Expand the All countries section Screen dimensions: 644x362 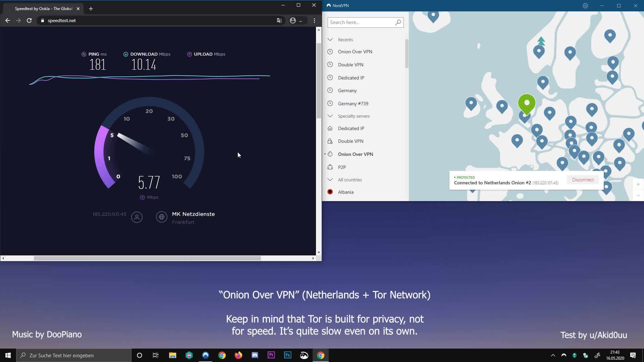click(330, 180)
